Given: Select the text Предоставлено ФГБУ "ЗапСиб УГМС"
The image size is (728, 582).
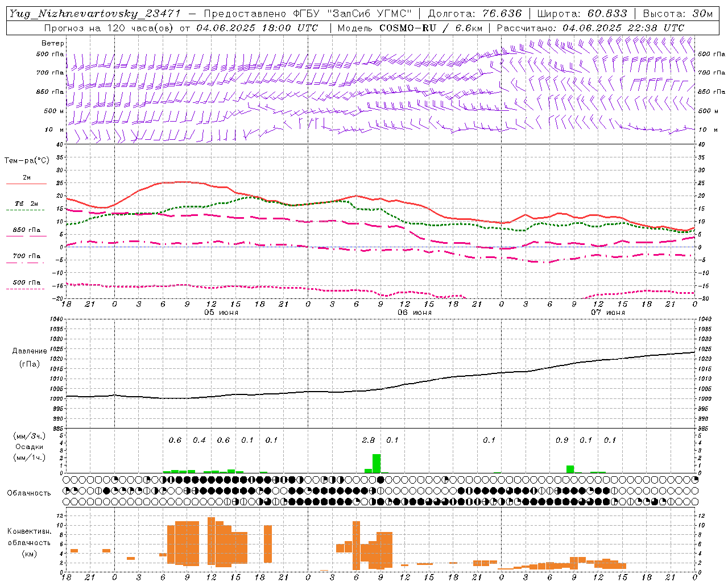Looking at the screenshot, I should coord(308,14).
